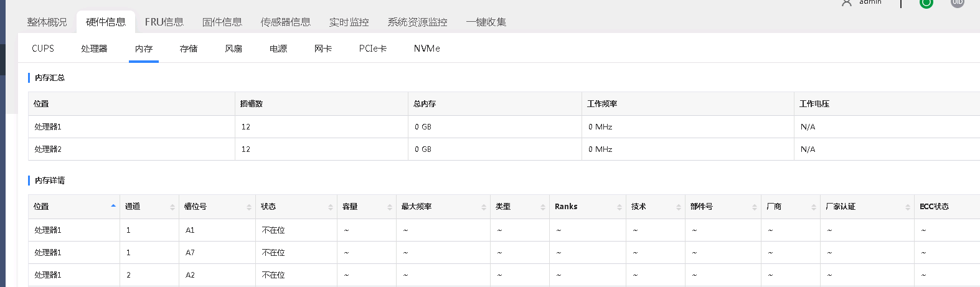Sort by 最大频率 using its arrows

(484, 207)
